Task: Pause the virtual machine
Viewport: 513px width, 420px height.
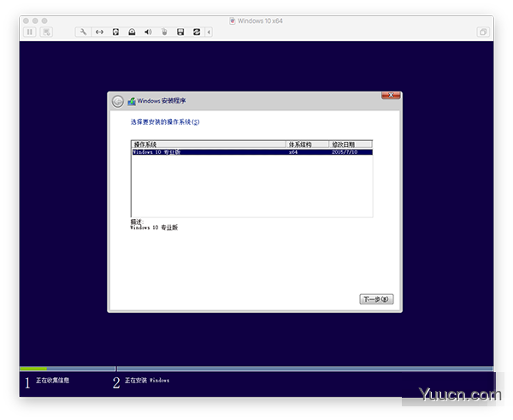Action: 30,32
